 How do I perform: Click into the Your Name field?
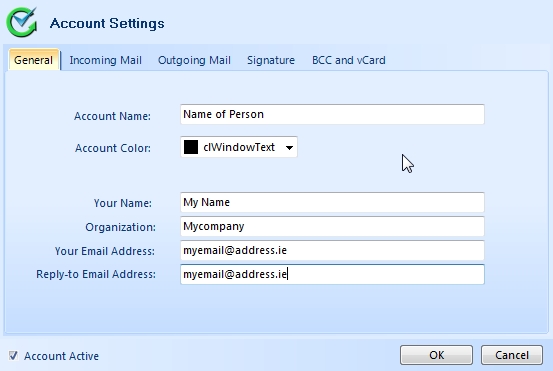coord(332,202)
